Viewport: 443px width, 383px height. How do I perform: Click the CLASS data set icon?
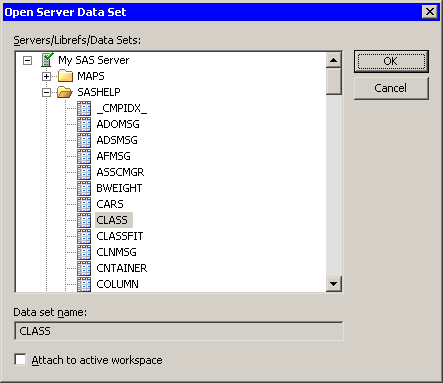84,220
